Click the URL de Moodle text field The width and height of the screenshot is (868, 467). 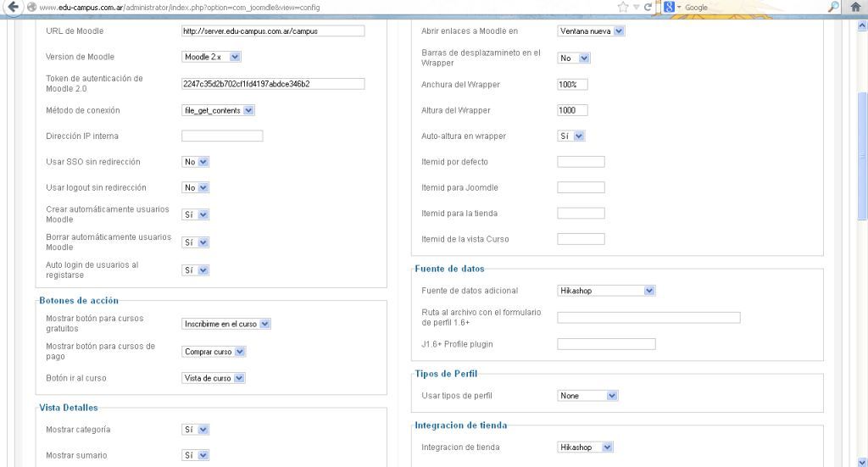(272, 31)
